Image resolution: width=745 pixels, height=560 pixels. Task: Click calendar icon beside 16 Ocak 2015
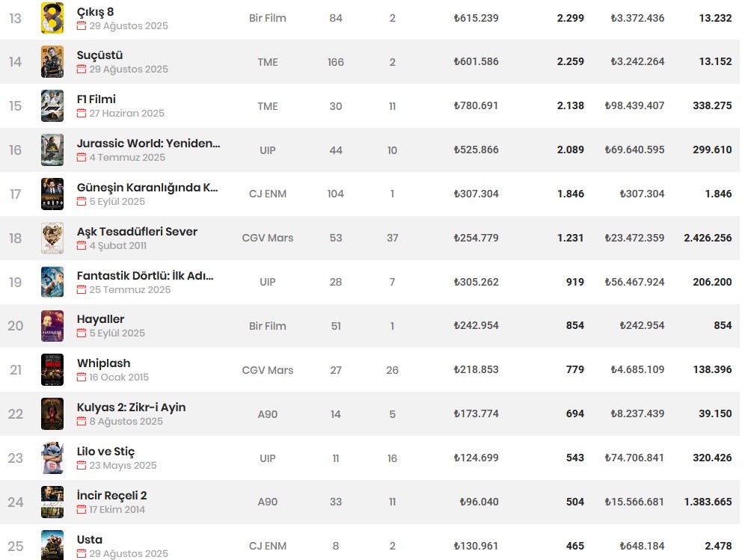pyautogui.click(x=82, y=378)
